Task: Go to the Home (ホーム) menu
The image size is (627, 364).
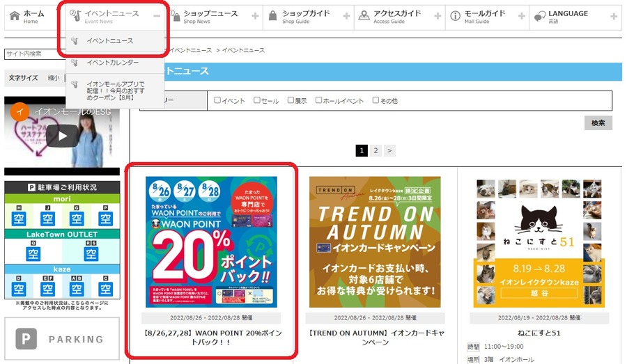Action: 33,17
